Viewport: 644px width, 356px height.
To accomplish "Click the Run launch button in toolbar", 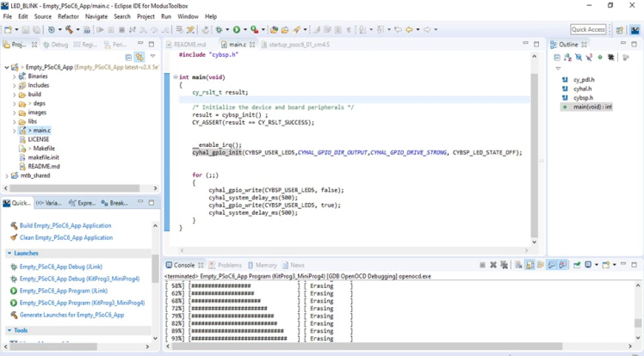I will tap(238, 30).
